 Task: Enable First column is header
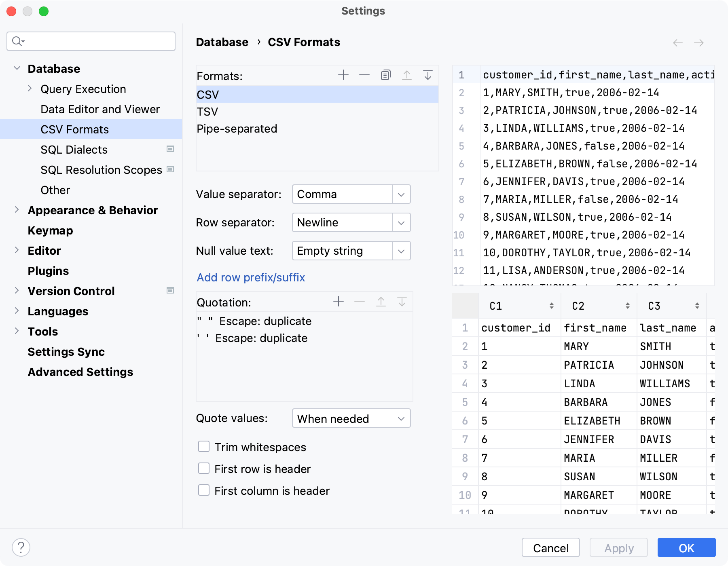click(204, 490)
